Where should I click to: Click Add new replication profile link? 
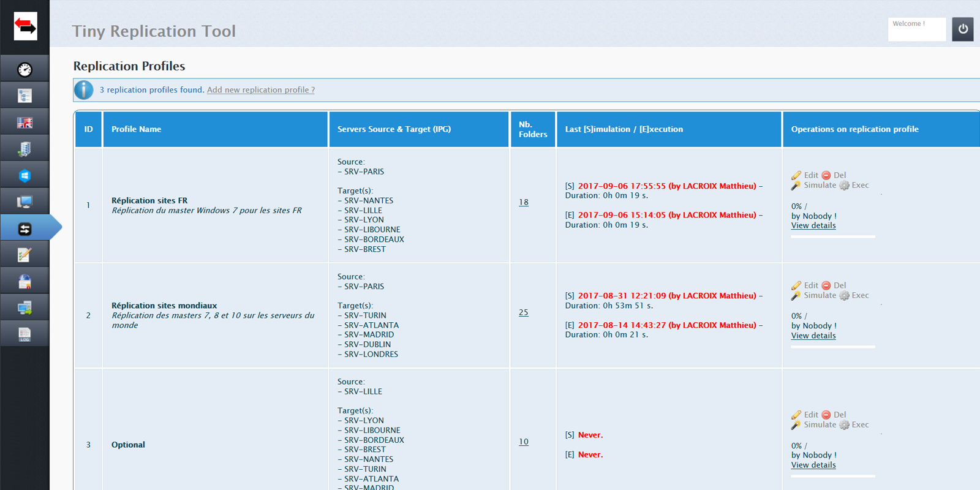261,90
